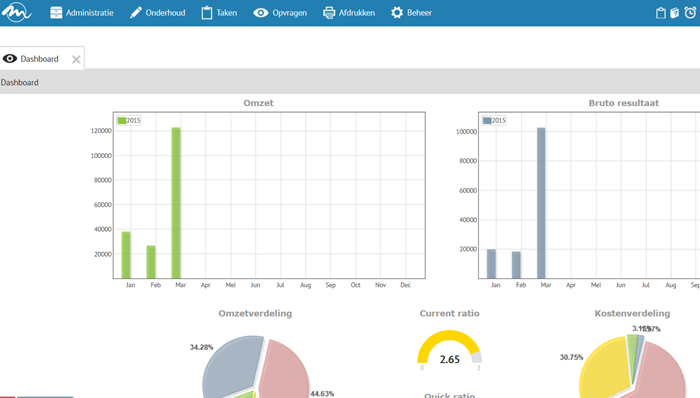This screenshot has height=398, width=700.
Task: Click the Omzetverdeling title
Action: pos(255,313)
